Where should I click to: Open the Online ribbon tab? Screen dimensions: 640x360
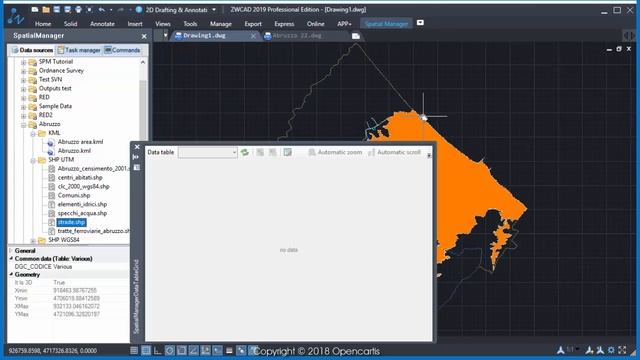pyautogui.click(x=316, y=24)
